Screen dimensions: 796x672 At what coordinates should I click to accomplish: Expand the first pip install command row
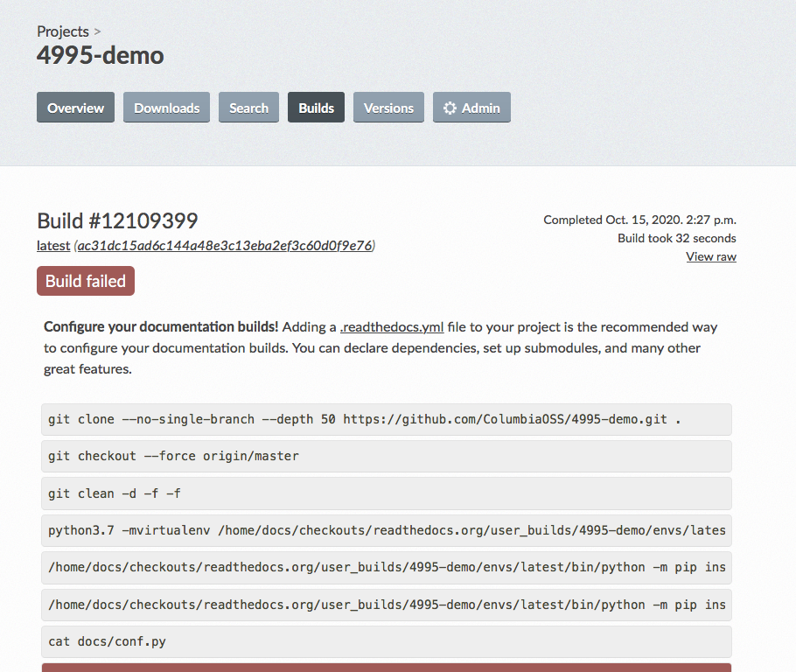coord(387,567)
